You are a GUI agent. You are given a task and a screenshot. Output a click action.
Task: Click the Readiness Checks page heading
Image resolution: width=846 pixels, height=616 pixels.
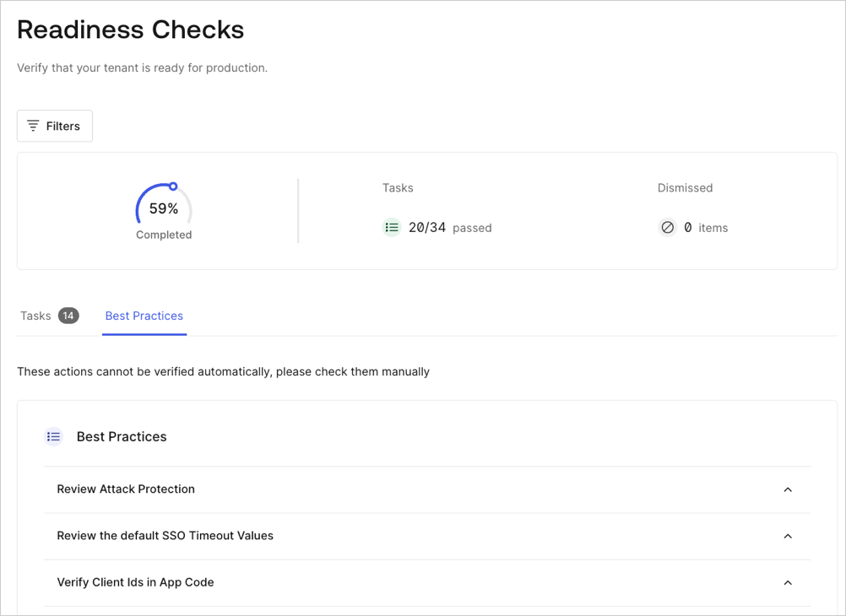[130, 30]
